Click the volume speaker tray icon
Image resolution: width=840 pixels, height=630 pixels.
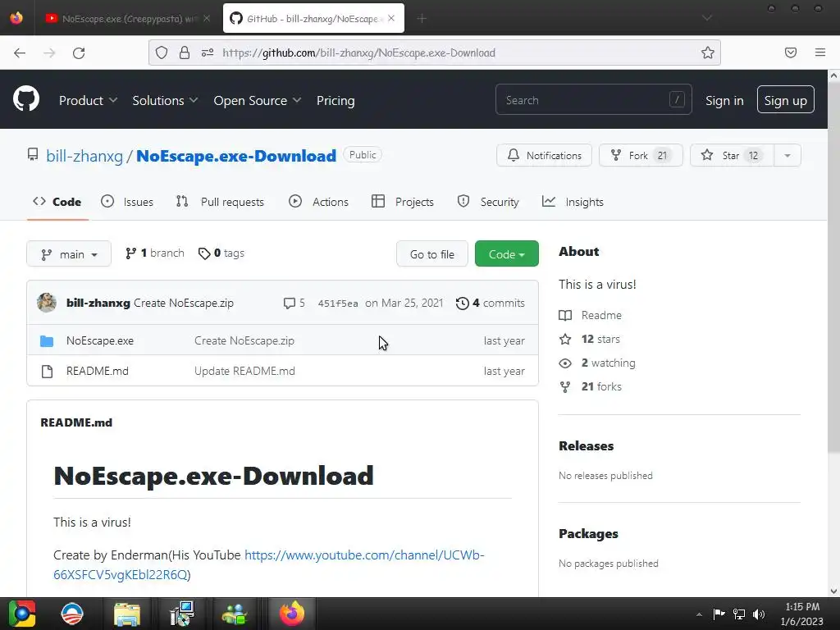pos(759,614)
